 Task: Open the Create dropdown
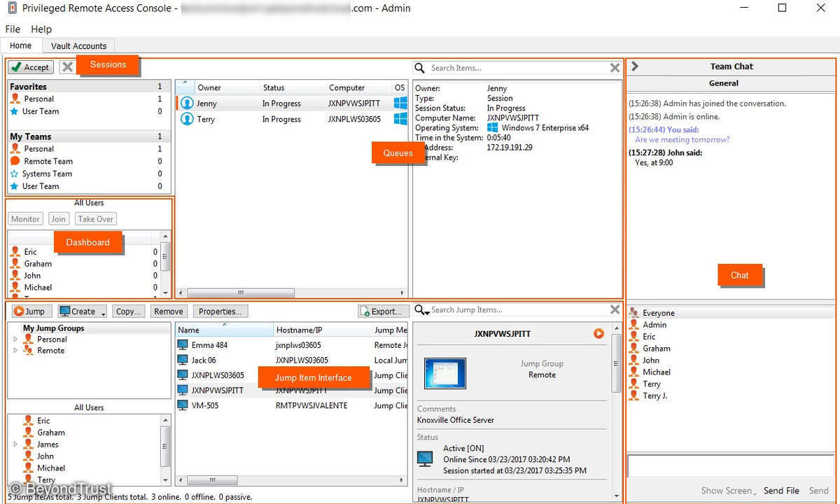83,311
